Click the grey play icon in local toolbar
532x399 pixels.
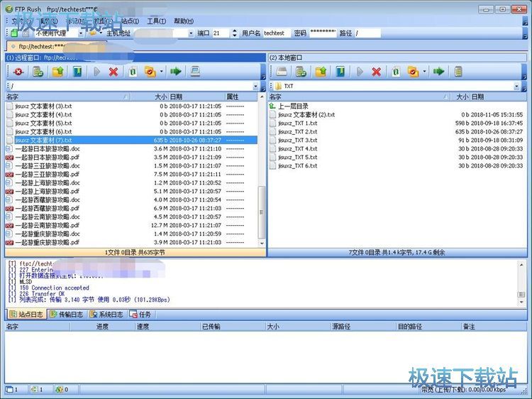[x=360, y=72]
